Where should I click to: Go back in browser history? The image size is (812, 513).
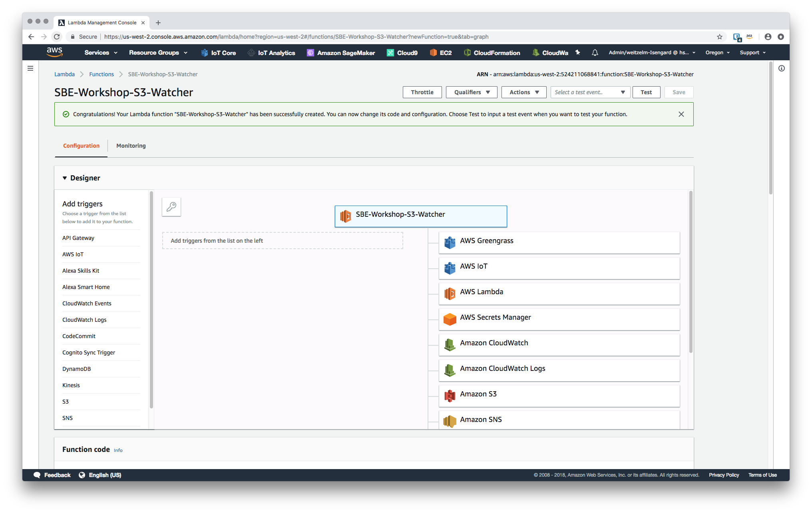[x=31, y=37]
